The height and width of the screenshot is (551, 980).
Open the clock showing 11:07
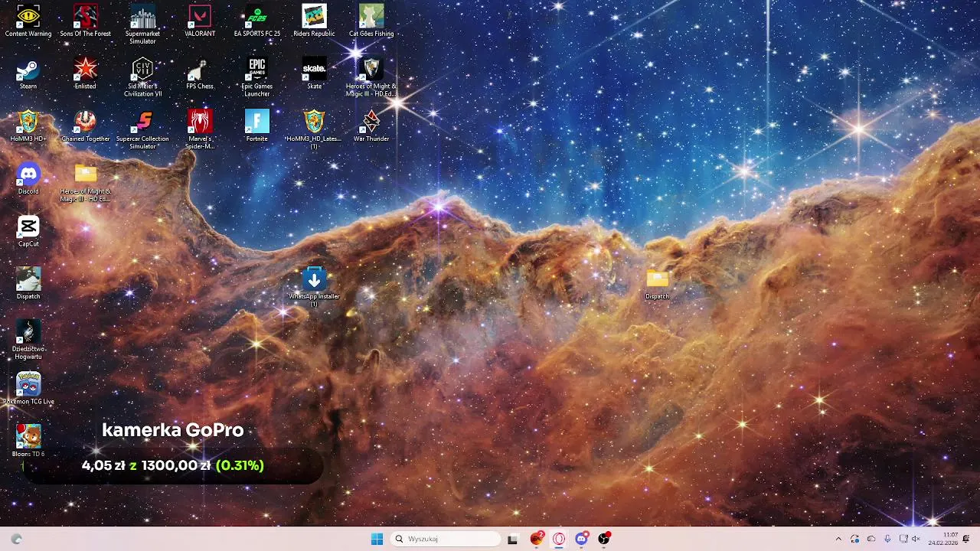[x=942, y=539]
